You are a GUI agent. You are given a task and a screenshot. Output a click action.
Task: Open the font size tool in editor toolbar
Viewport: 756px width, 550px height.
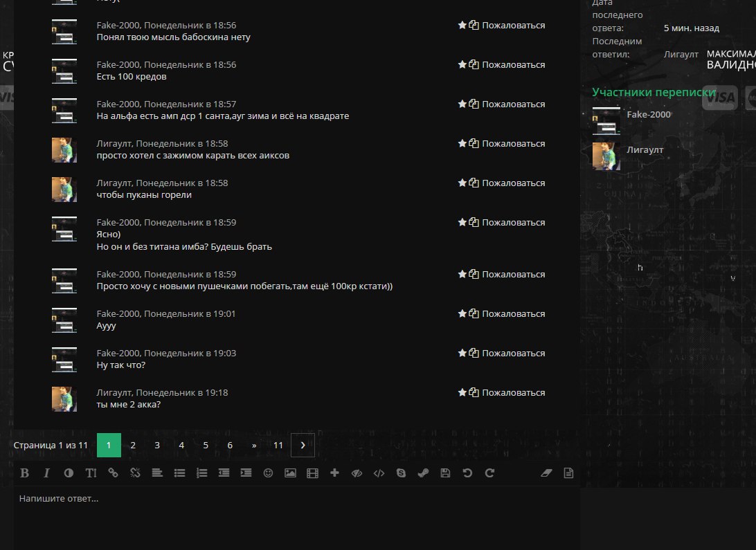91,473
